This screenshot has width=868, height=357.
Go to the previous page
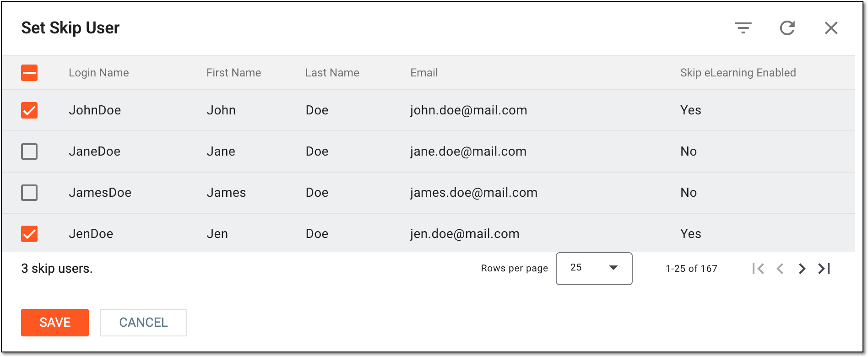[780, 269]
